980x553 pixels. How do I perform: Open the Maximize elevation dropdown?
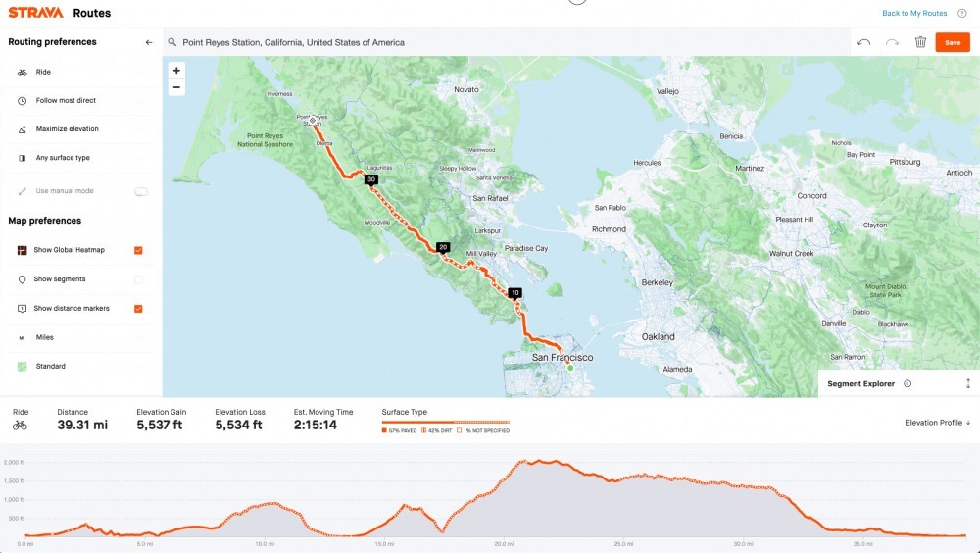click(x=80, y=128)
